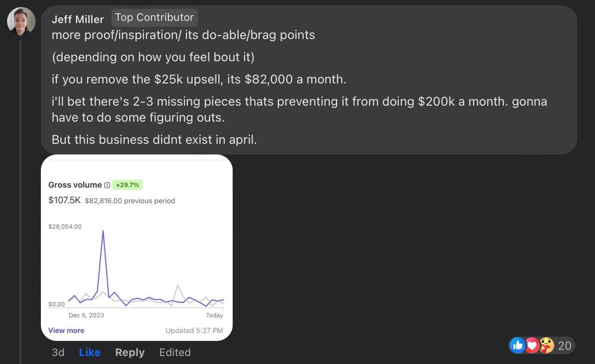Click the +29.7% green growth badge
Screen dimensions: 595x364
127,185
